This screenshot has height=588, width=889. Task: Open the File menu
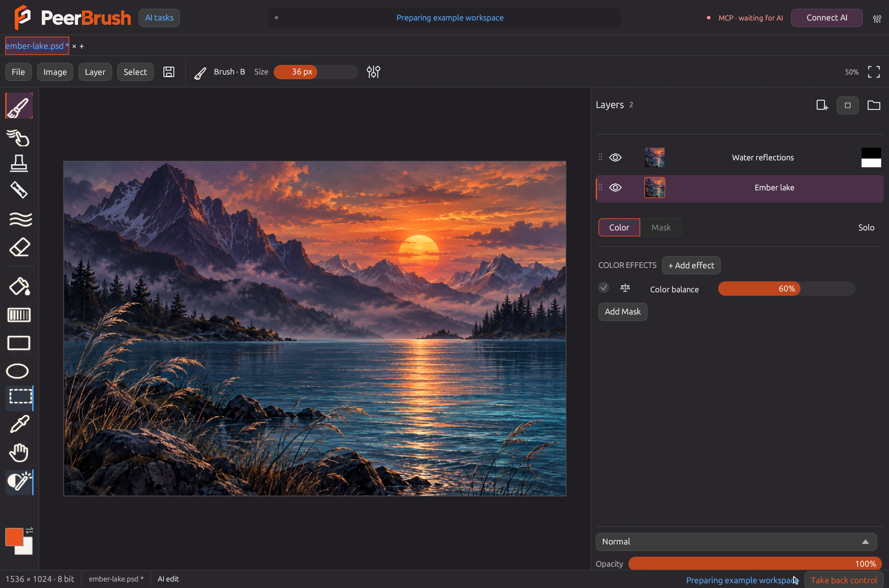(18, 72)
